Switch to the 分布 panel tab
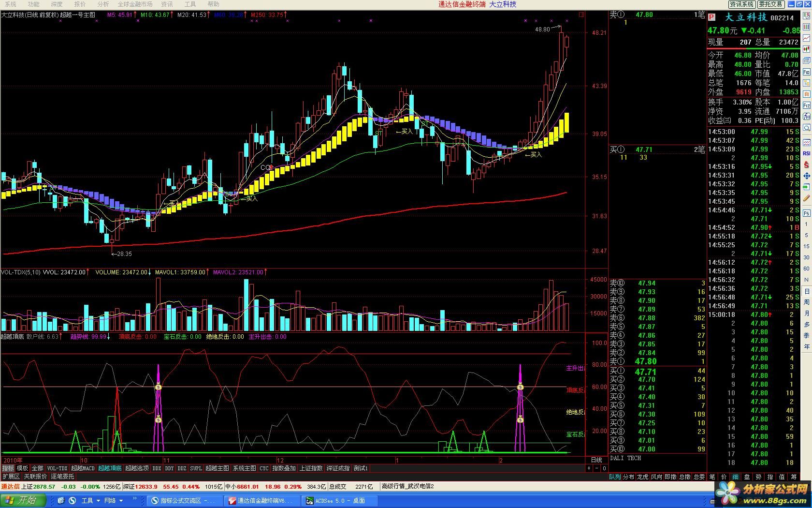Image resolution: width=812 pixels, height=508 pixels. (x=628, y=477)
